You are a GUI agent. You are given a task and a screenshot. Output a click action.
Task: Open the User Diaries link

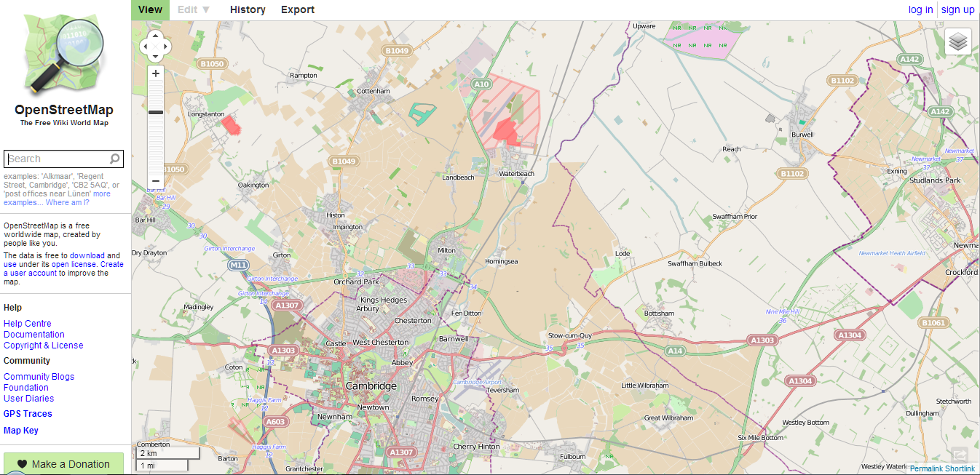point(28,399)
